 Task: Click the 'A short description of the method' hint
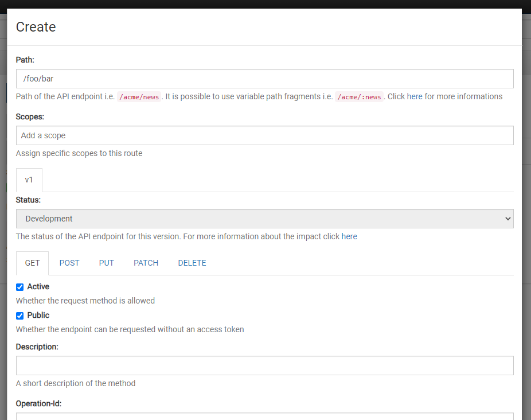(76, 383)
